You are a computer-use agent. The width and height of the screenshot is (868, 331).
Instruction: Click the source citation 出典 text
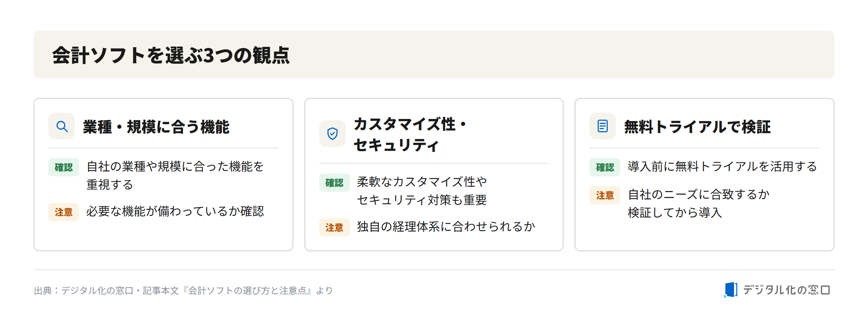[183, 290]
